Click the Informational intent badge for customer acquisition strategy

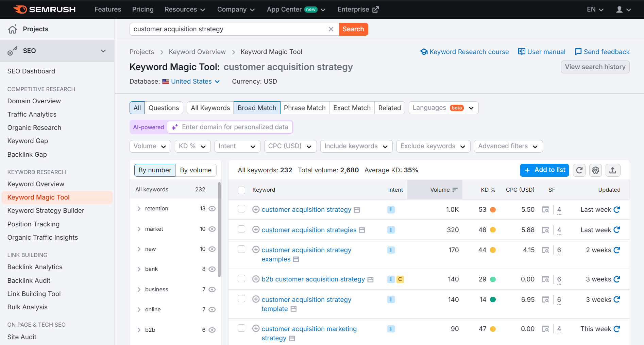[x=391, y=210]
